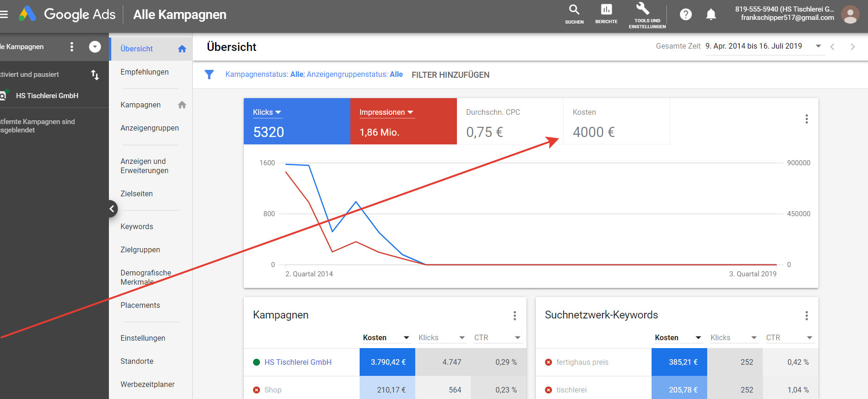Open Klicks column dropdown in Kampagnen card

click(462, 338)
